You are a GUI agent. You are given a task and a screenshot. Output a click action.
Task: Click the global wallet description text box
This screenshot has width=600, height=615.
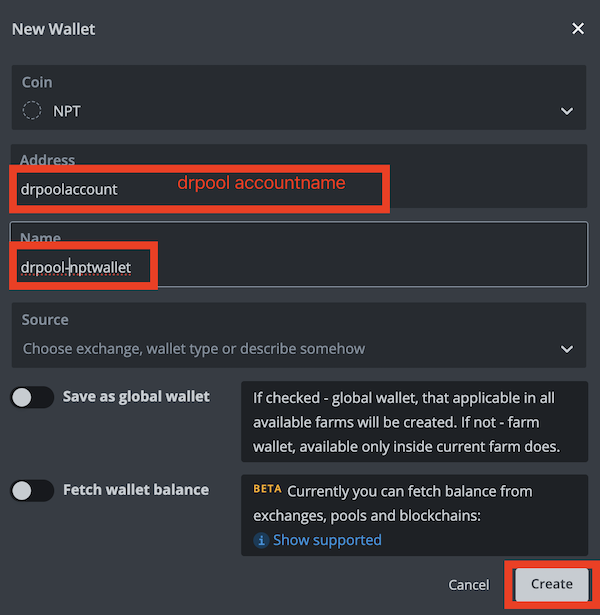pos(414,421)
